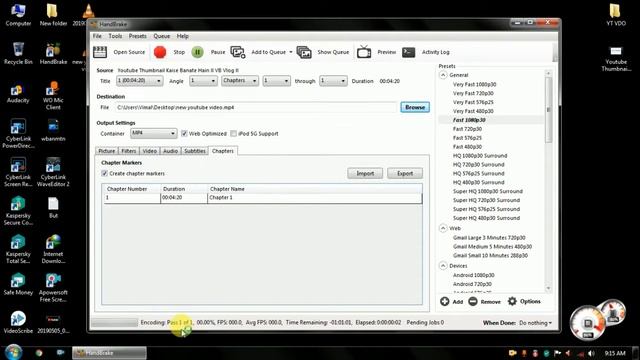Select the Android 1080p30 preset
The height and width of the screenshot is (360, 640).
pyautogui.click(x=473, y=275)
